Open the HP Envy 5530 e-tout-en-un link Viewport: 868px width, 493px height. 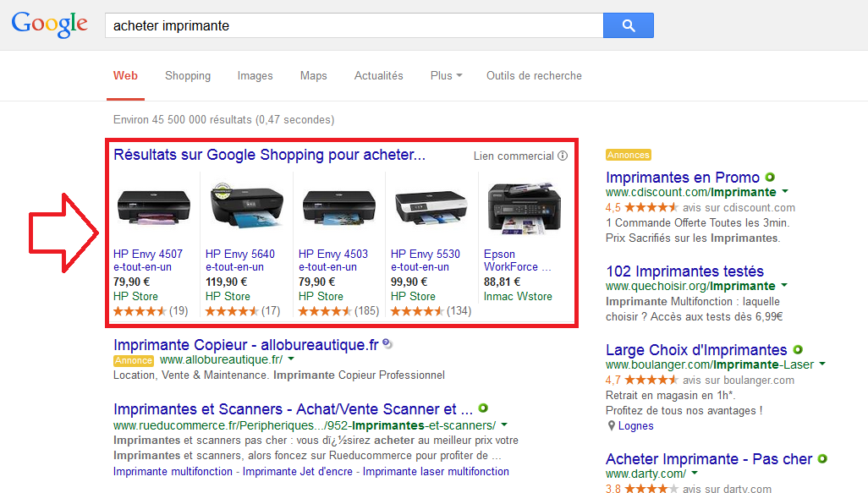426,260
